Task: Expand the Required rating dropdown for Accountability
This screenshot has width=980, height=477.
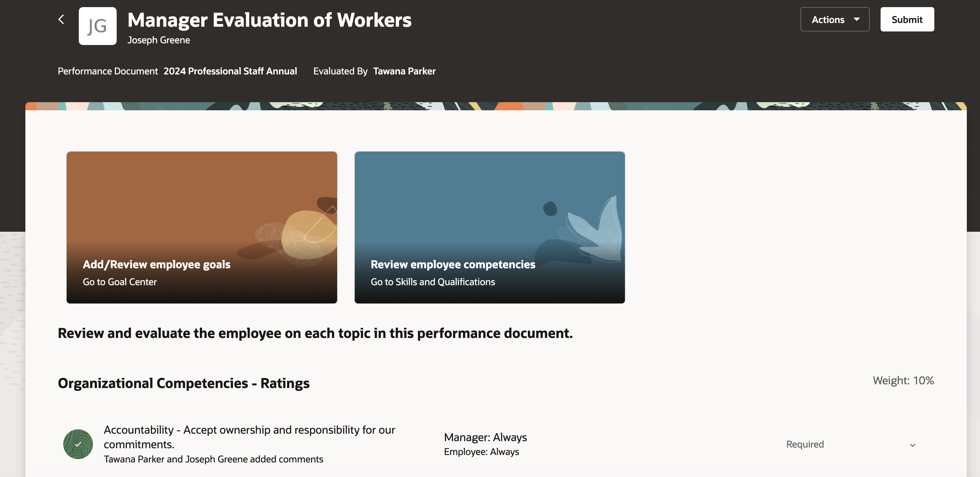Action: pyautogui.click(x=912, y=444)
